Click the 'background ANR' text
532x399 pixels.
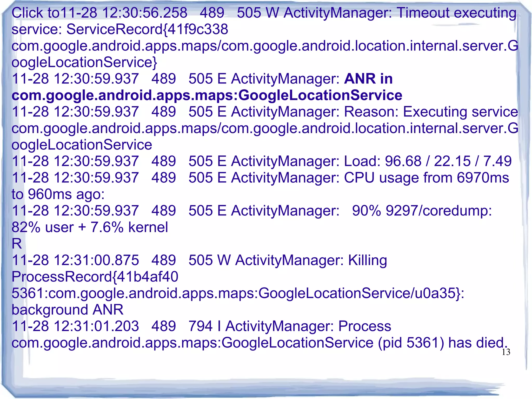click(x=68, y=310)
